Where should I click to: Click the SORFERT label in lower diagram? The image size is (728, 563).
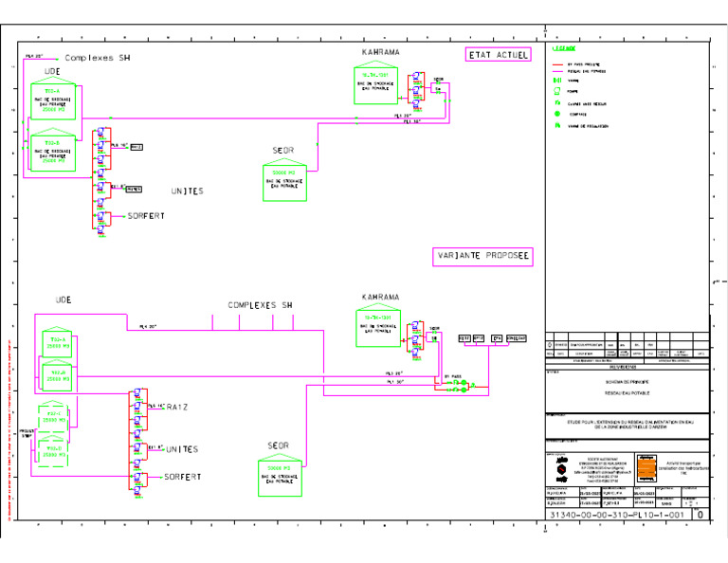pyautogui.click(x=182, y=477)
